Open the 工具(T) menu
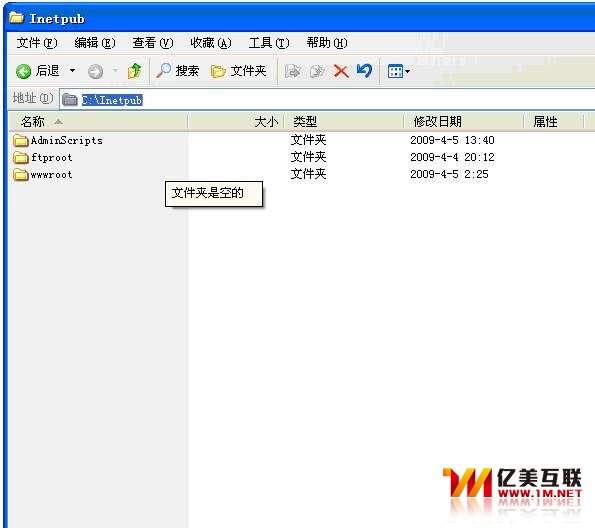This screenshot has width=595, height=528. click(x=269, y=43)
